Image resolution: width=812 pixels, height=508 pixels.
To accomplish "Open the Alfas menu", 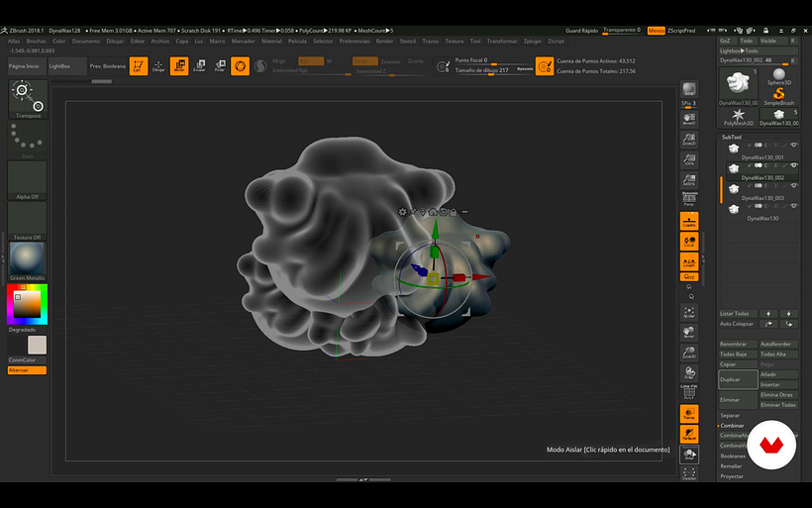I will [14, 41].
